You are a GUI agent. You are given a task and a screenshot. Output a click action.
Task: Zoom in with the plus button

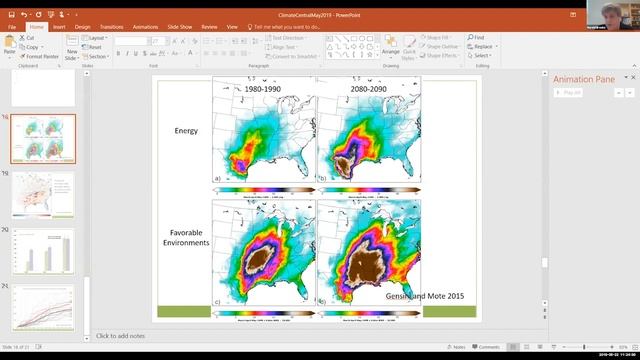pyautogui.click(x=612, y=347)
